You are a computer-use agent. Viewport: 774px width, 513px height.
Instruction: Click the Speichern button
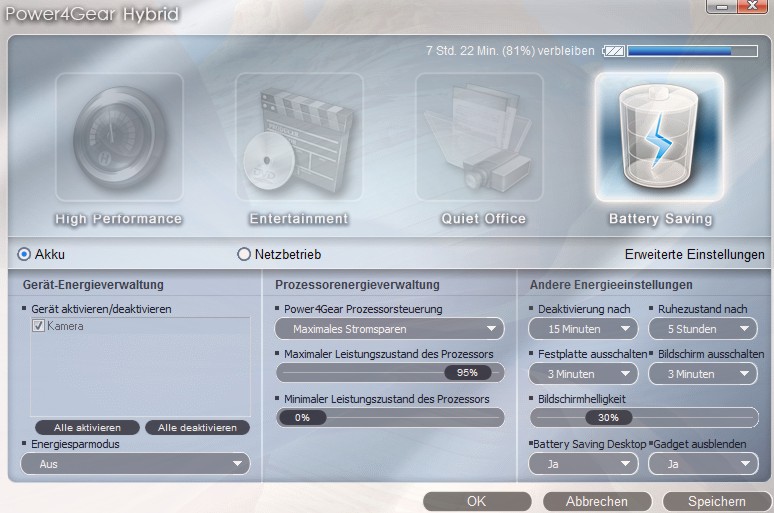pos(717,502)
